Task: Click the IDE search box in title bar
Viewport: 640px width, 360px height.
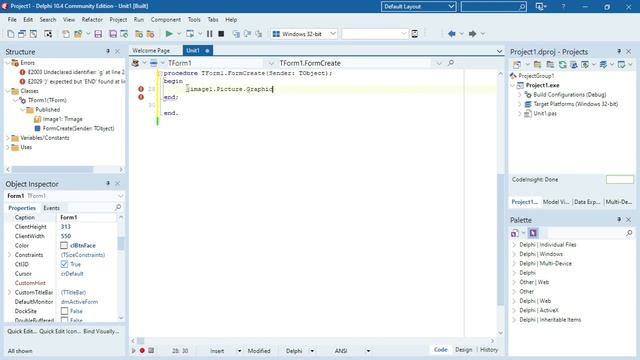Action: (494, 7)
